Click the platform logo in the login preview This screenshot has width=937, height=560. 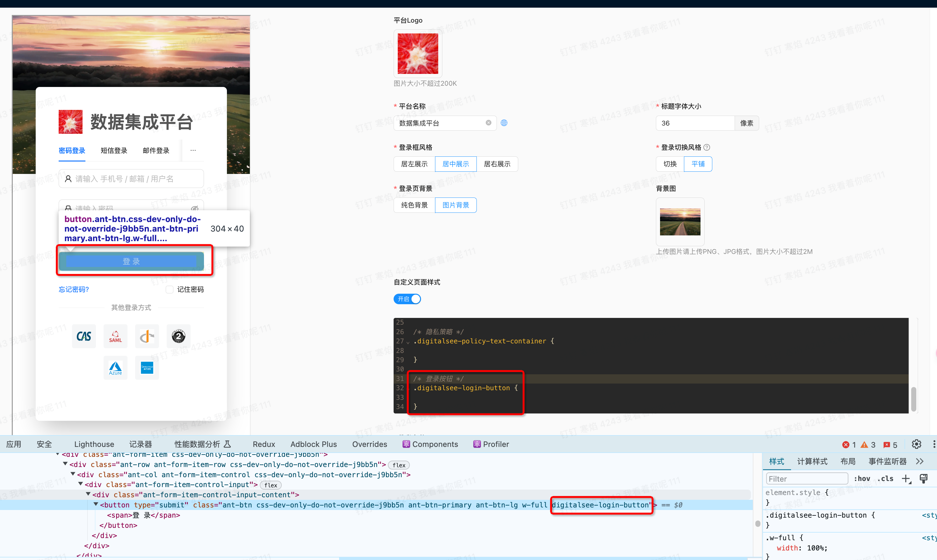[x=71, y=122]
